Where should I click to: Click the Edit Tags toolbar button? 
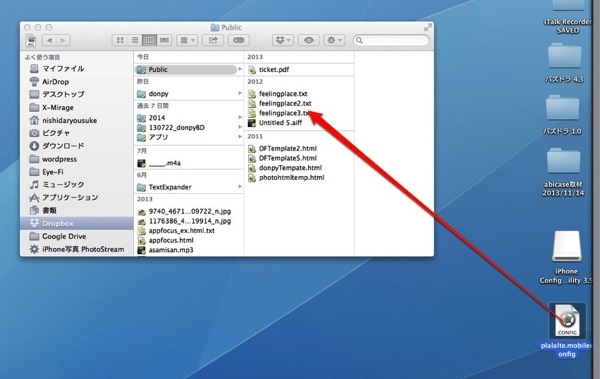pyautogui.click(x=239, y=40)
